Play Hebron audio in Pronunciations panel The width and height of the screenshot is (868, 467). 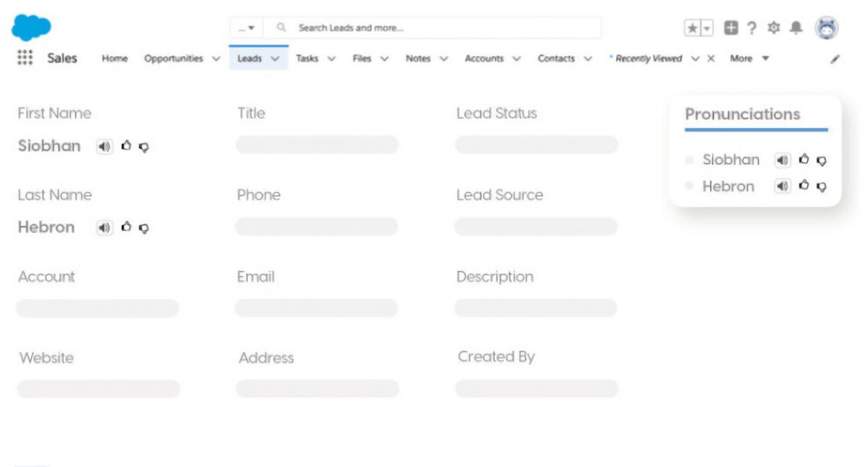(782, 187)
